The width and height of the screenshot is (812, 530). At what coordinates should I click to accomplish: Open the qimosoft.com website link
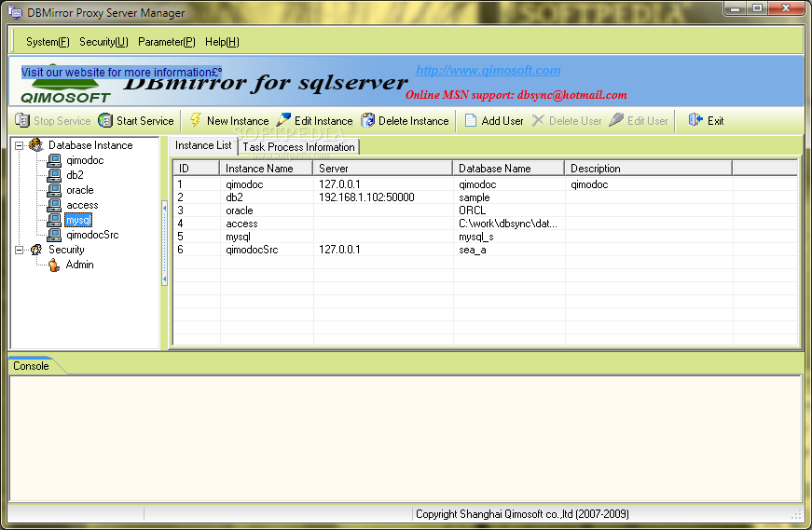click(489, 71)
